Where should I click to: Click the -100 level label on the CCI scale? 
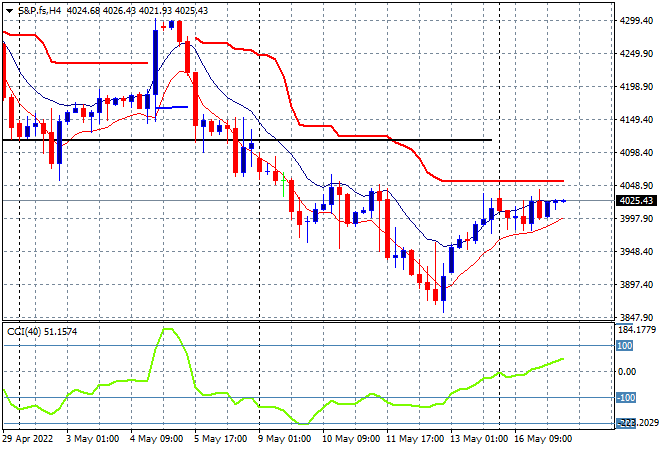pyautogui.click(x=625, y=397)
